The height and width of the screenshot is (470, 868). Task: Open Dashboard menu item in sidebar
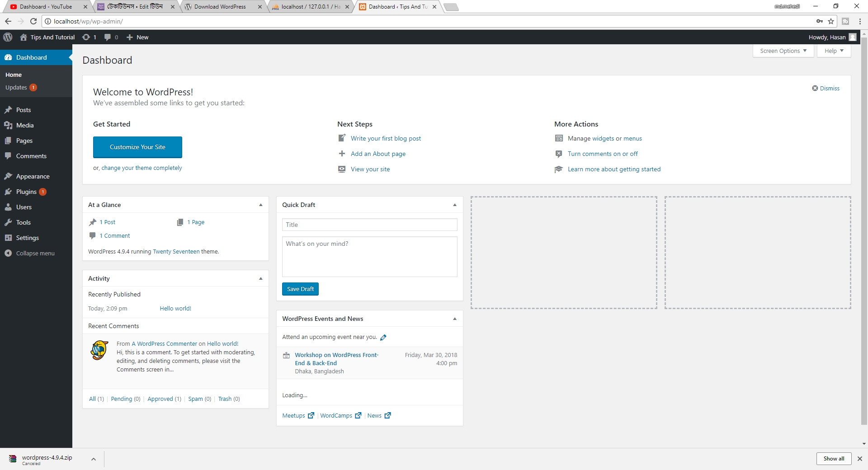click(36, 57)
